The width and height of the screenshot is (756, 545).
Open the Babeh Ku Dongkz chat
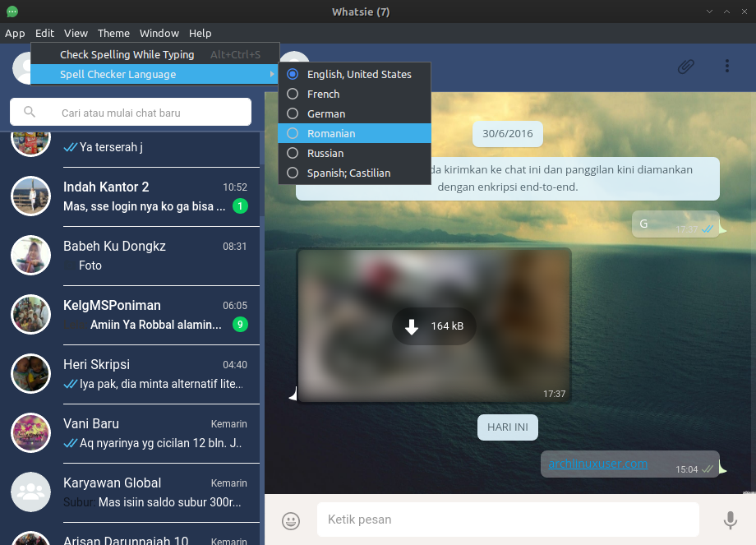click(130, 256)
